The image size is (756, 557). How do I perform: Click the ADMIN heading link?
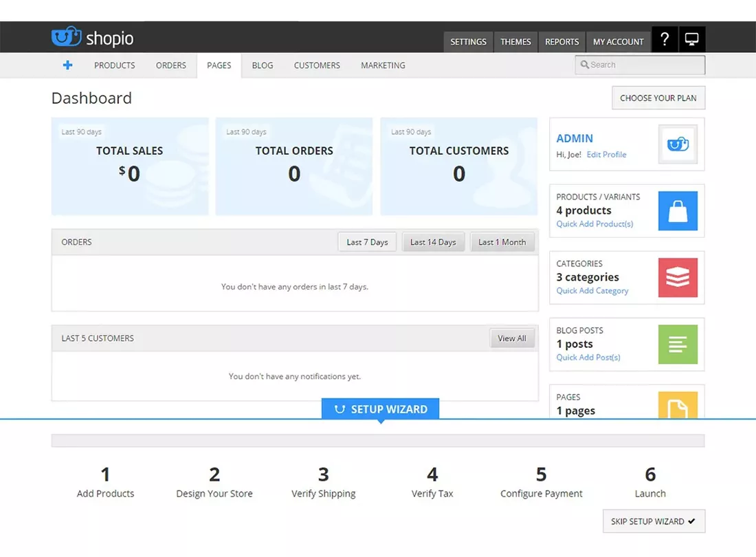pos(575,138)
